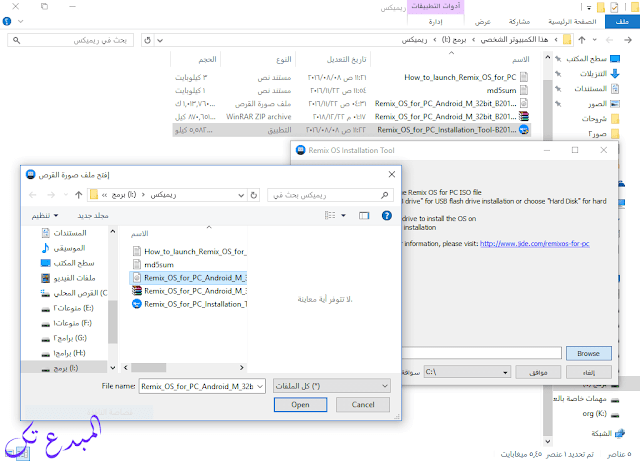Click Open button in file dialog
Viewport: 640px width, 461px height.
300,405
